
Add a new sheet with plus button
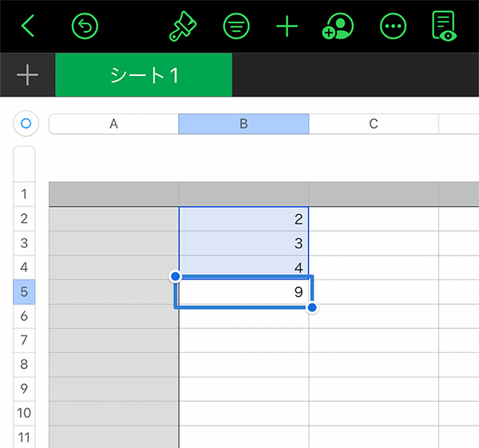click(27, 75)
